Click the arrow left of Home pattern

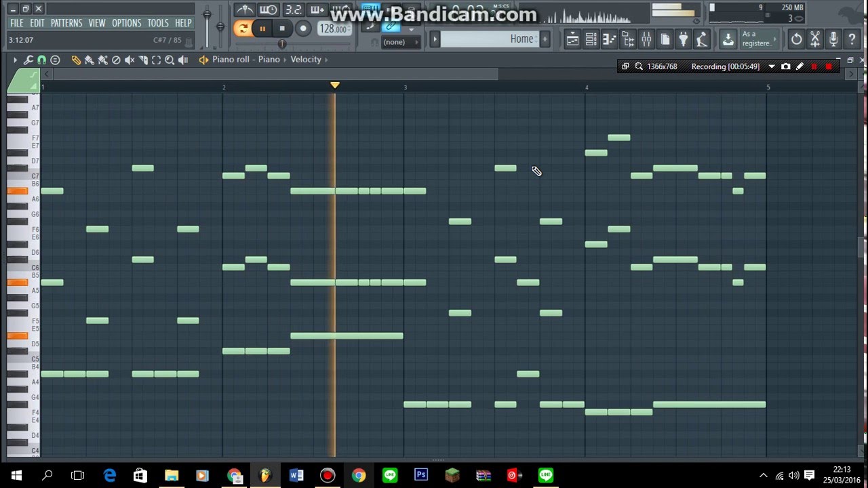coord(435,39)
